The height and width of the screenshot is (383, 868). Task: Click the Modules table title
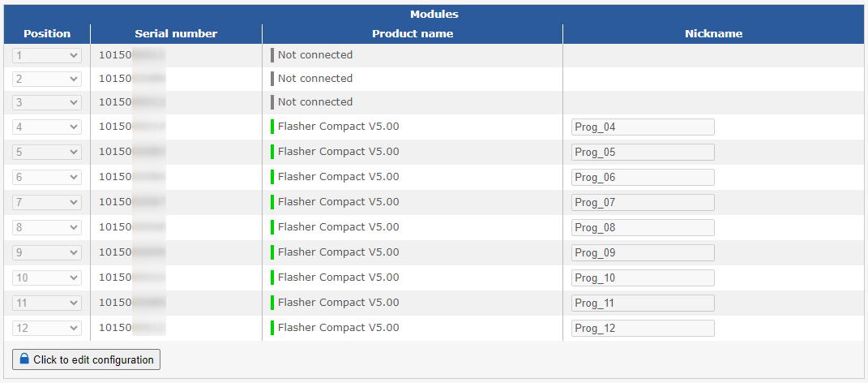coord(434,15)
